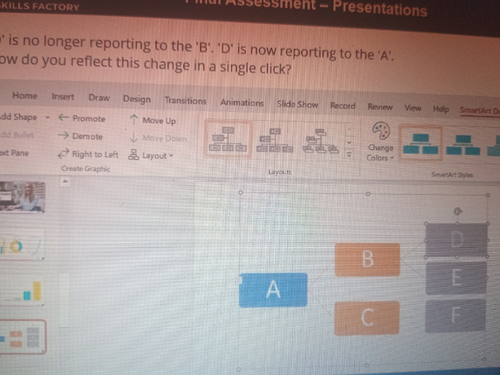The image size is (500, 375).
Task: Open the Home tab
Action: click(25, 96)
